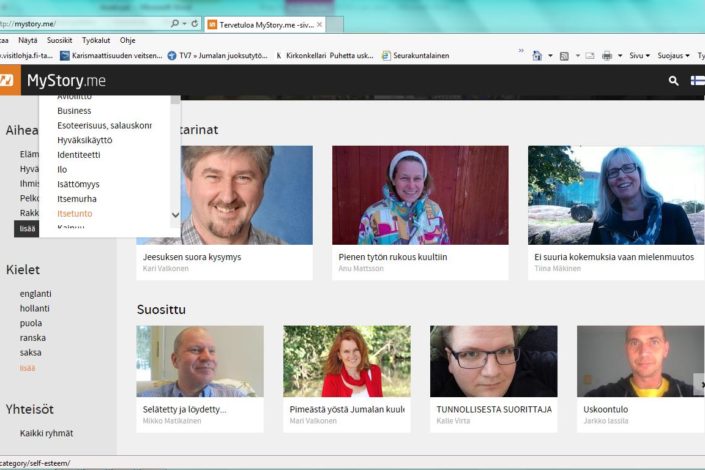The height and width of the screenshot is (470, 705).
Task: Click the Print icon
Action: coord(607,56)
